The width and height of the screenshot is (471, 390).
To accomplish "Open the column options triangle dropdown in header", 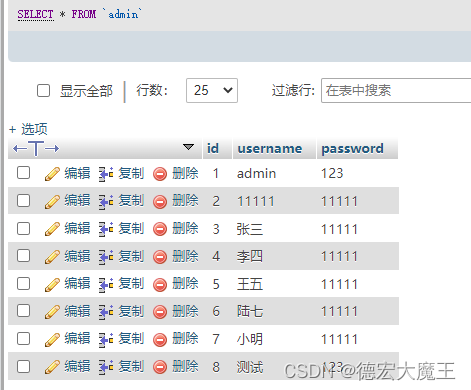I will pyautogui.click(x=188, y=147).
